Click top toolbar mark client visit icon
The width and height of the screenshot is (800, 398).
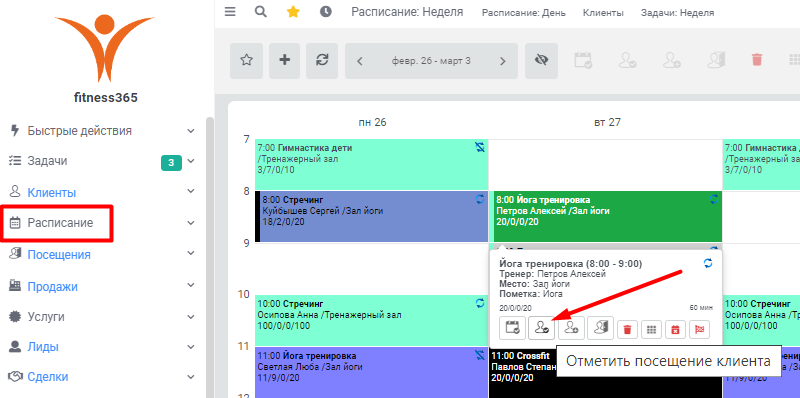[x=628, y=61]
